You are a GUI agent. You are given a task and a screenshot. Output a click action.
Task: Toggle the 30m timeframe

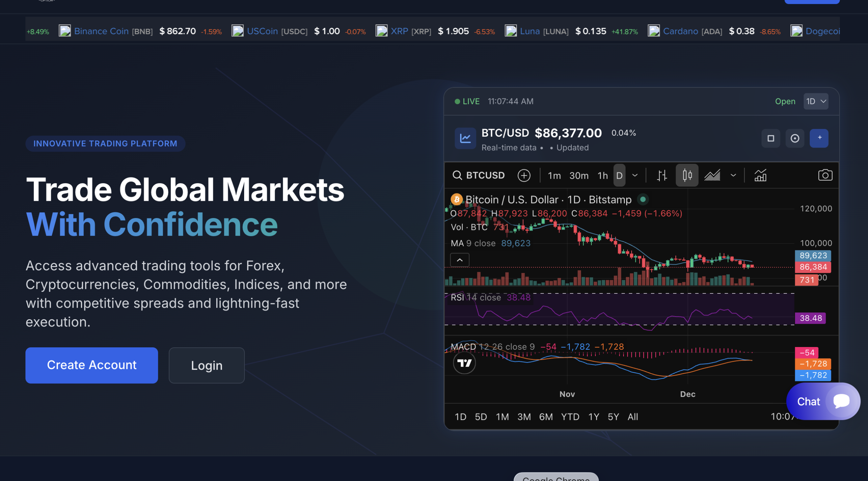[x=579, y=175]
